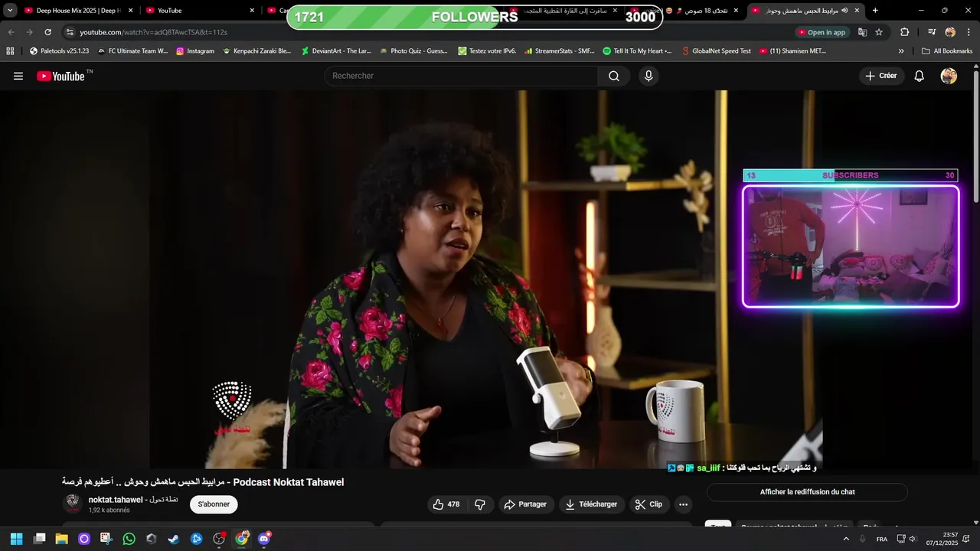
Task: Reload the page
Action: click(47, 32)
